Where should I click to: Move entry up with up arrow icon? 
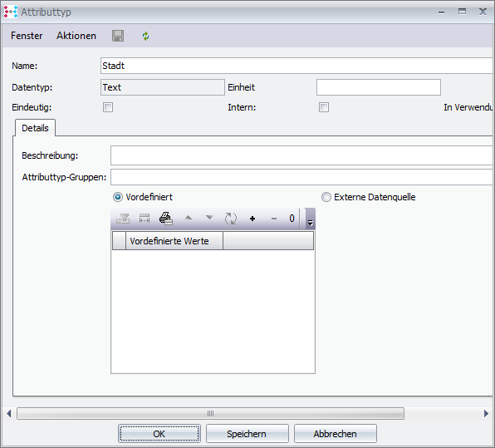click(189, 218)
